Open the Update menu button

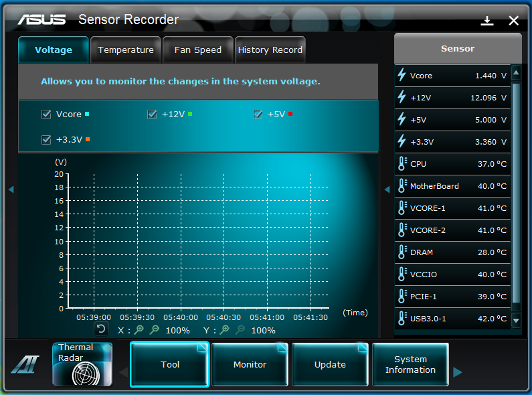pos(330,364)
